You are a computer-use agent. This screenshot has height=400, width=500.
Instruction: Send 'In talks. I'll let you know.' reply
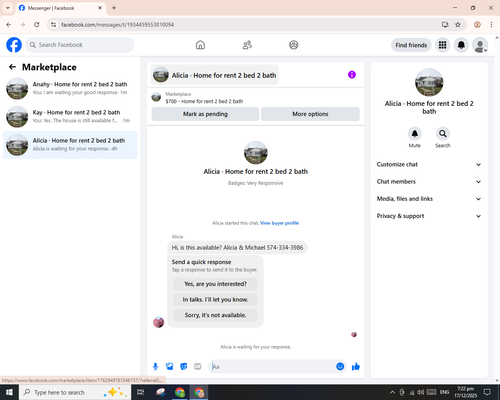[215, 300]
